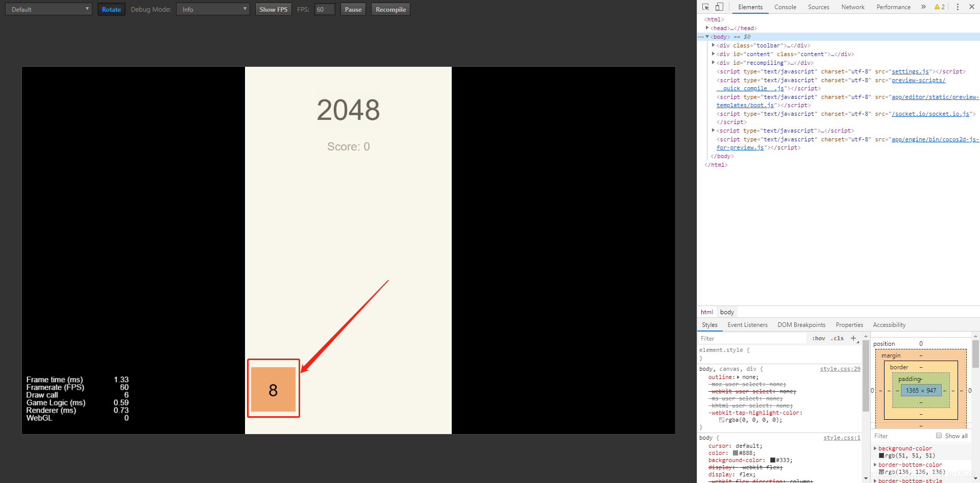
Task: Click the Styles Filter input field
Action: point(752,338)
